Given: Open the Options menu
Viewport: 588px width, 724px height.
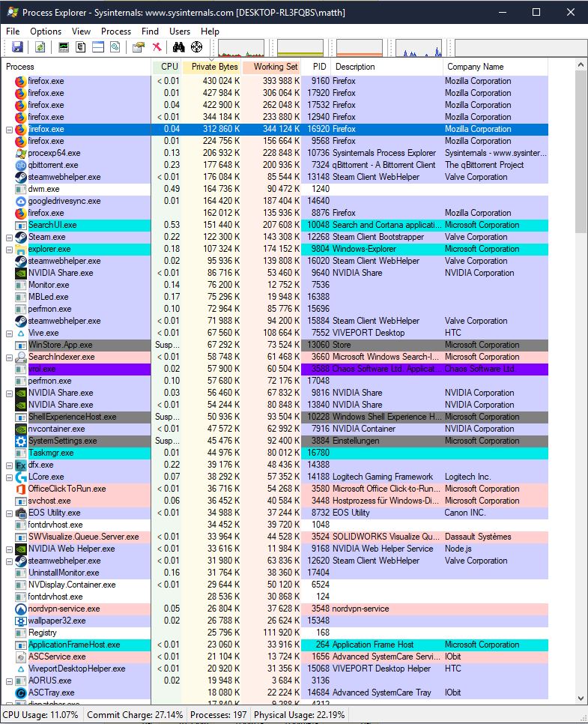Looking at the screenshot, I should (46, 31).
